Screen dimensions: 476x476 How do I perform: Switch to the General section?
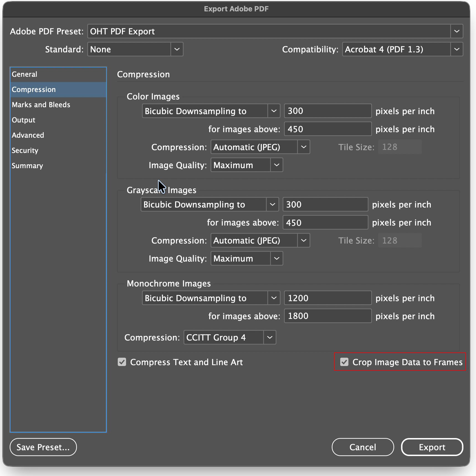24,74
